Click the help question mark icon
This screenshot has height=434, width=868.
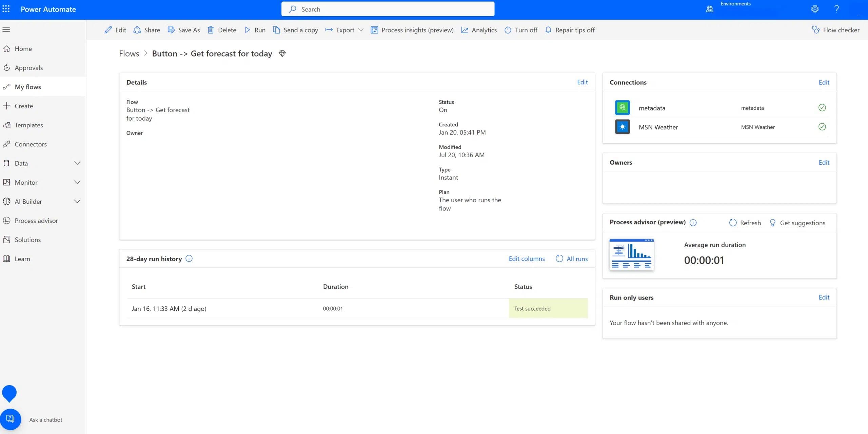[836, 9]
